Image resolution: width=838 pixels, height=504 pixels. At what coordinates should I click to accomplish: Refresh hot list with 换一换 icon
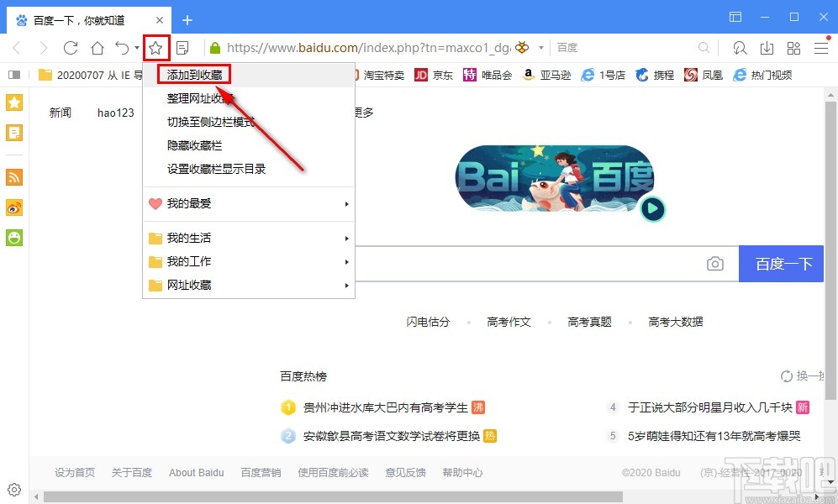(787, 375)
